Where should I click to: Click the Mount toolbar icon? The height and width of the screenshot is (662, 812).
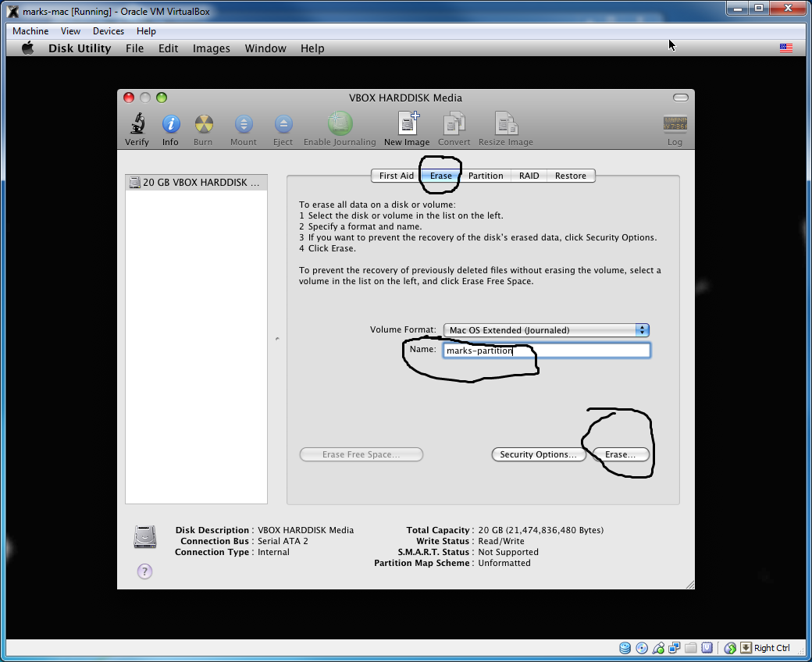(x=244, y=124)
